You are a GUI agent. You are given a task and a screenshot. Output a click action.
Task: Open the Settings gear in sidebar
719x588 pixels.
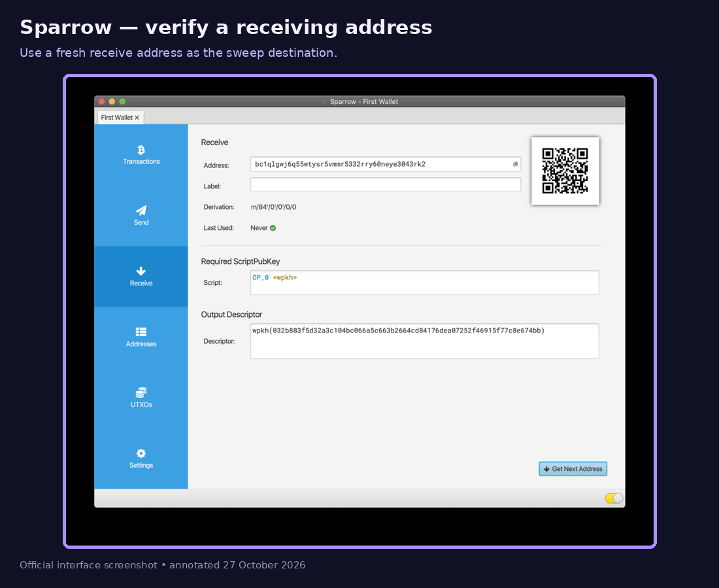(x=141, y=453)
